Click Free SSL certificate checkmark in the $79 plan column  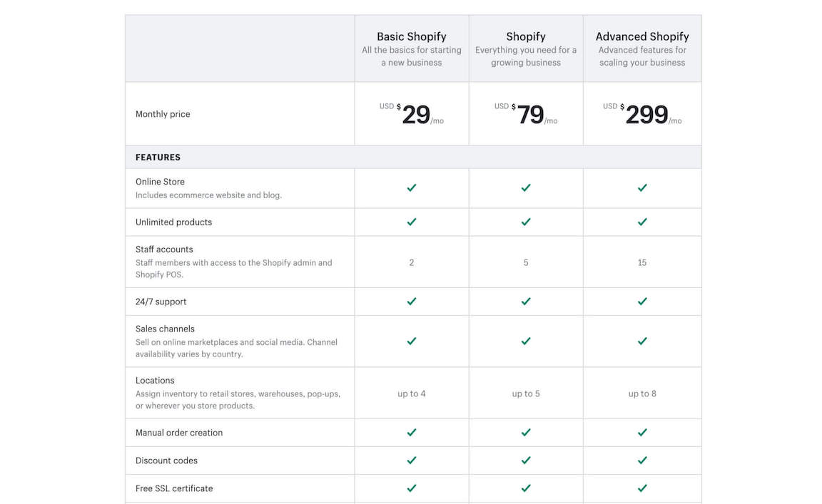point(526,488)
